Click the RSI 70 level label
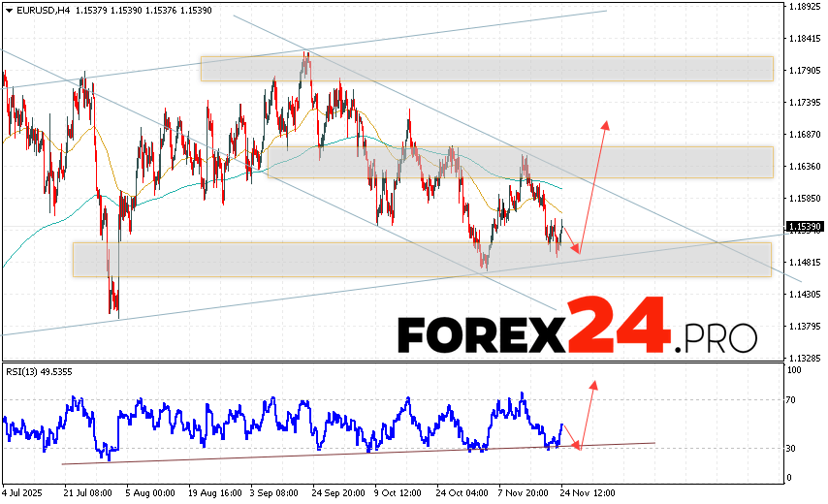The width and height of the screenshot is (828, 504). 791,399
